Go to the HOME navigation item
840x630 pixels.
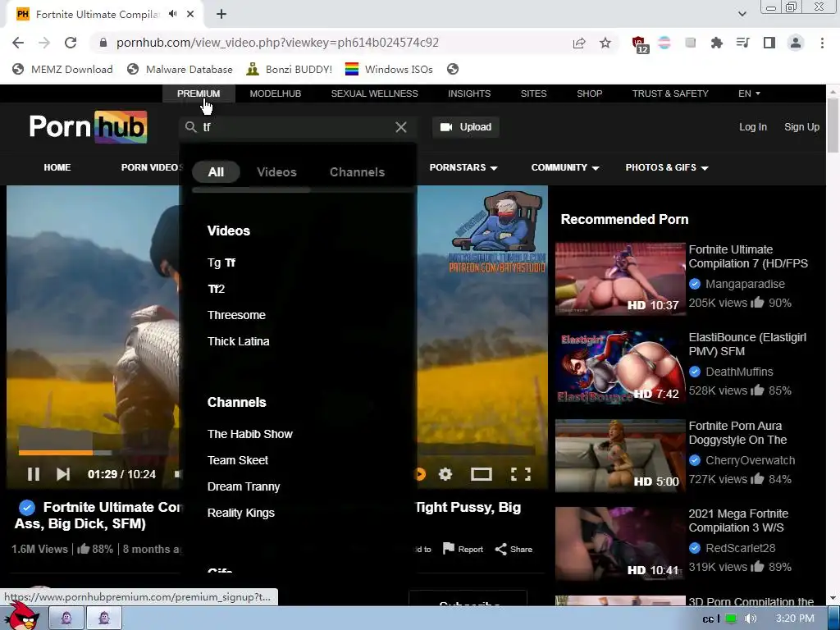[x=57, y=167]
